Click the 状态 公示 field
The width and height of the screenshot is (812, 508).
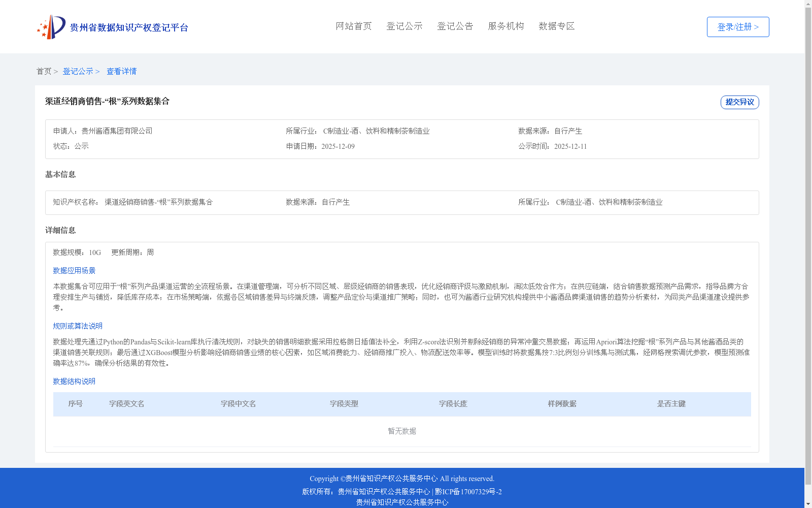pyautogui.click(x=71, y=146)
